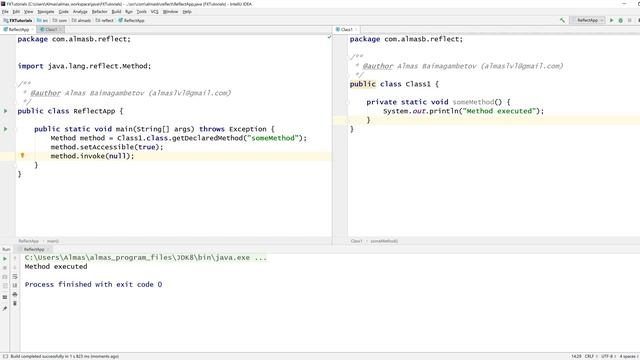Open the Edit menu
640x360 pixels.
(x=16, y=12)
